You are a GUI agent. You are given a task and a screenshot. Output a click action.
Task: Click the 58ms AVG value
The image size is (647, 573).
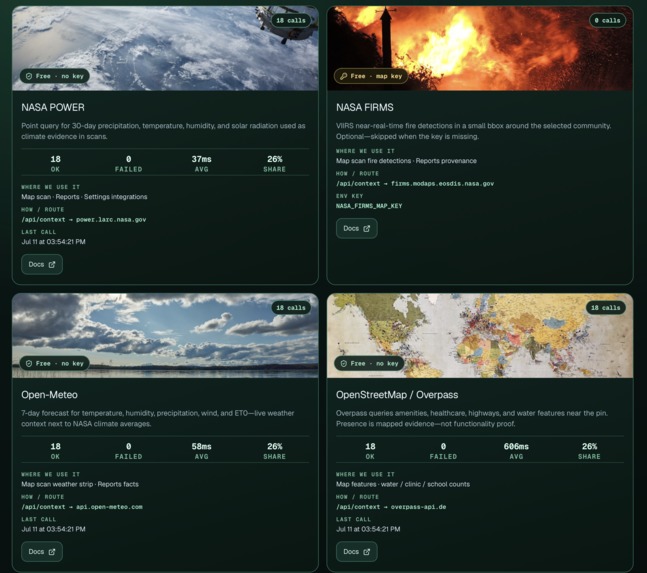(x=201, y=447)
